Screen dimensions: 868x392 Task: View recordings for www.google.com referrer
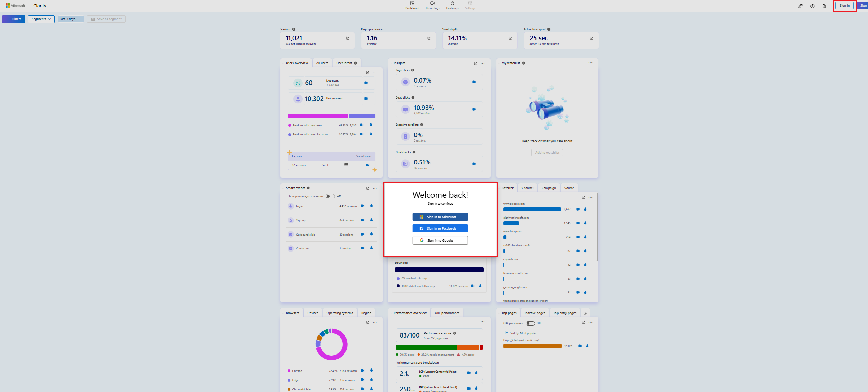578,209
